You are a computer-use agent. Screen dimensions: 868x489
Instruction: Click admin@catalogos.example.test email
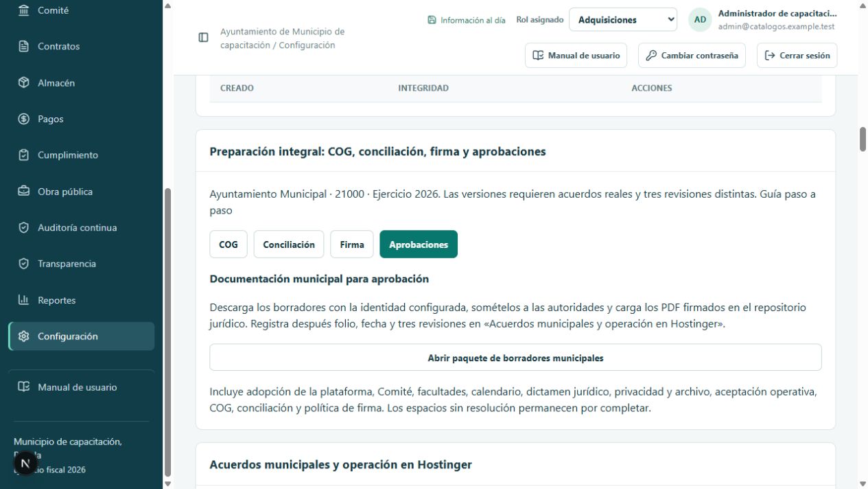776,27
